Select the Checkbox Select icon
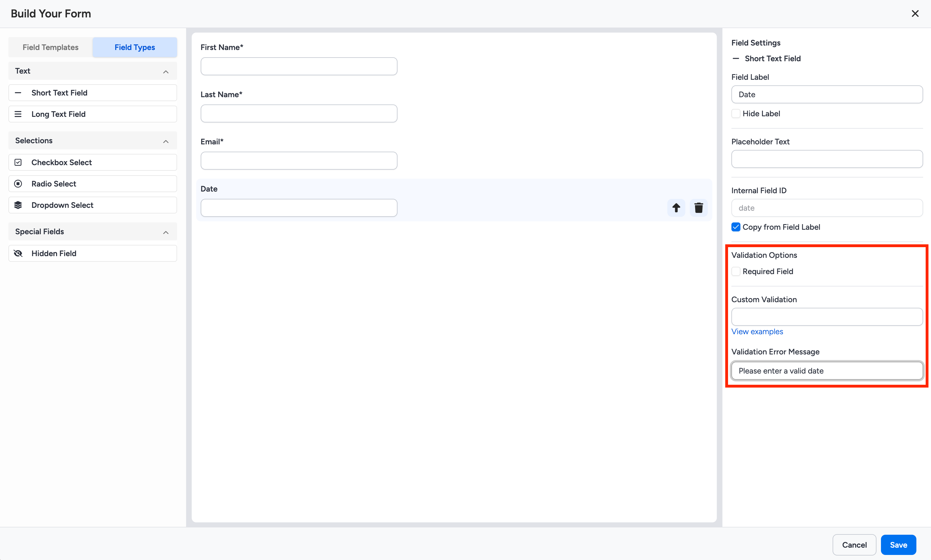Screen dimensions: 931x560 tap(18, 162)
